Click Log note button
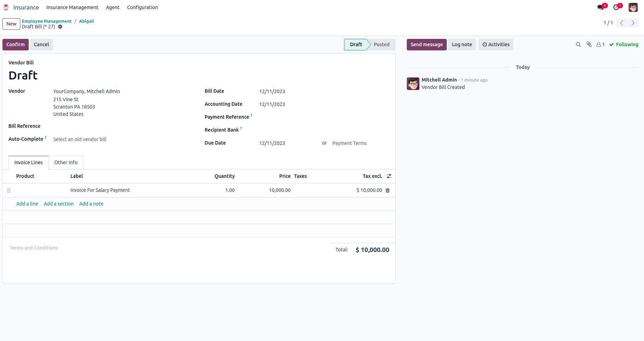Viewport: 644px width, 341px height. tap(462, 44)
